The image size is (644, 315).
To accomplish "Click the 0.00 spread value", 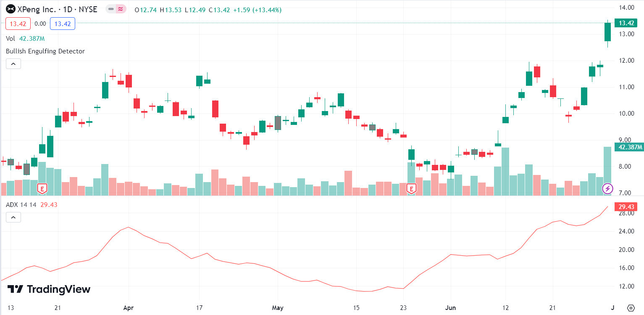I will [41, 24].
